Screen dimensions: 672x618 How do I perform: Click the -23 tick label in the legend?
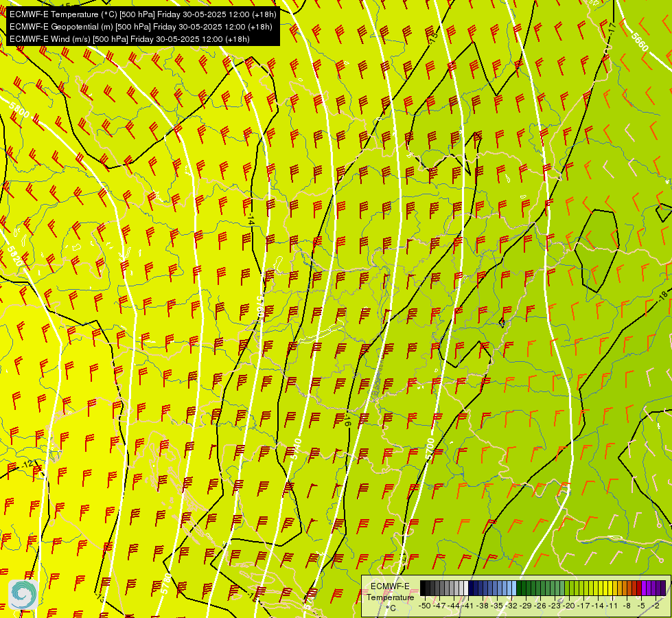tap(555, 606)
